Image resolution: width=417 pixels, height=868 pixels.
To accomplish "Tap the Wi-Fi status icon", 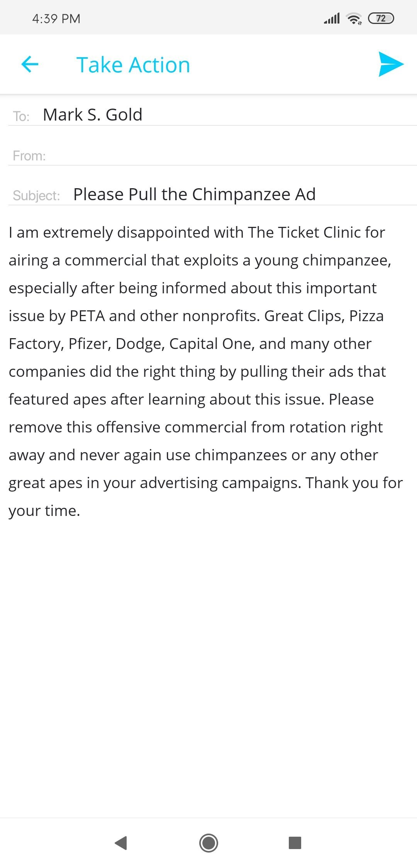I will click(354, 19).
